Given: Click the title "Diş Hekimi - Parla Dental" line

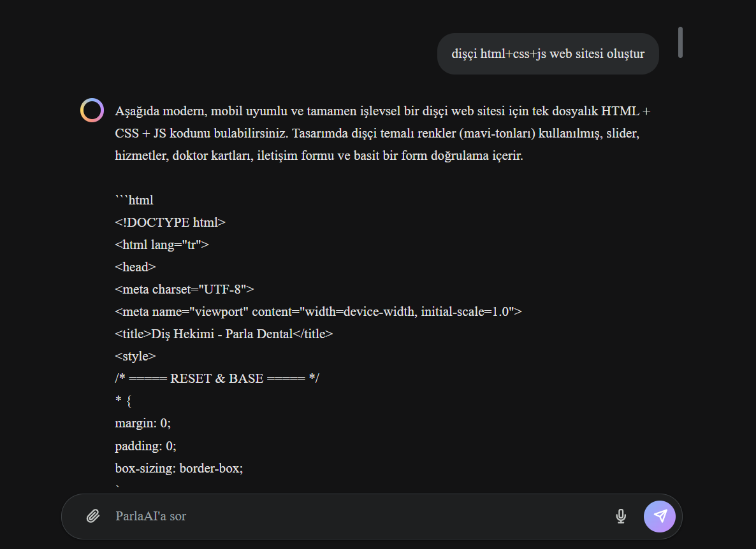Looking at the screenshot, I should (x=224, y=334).
